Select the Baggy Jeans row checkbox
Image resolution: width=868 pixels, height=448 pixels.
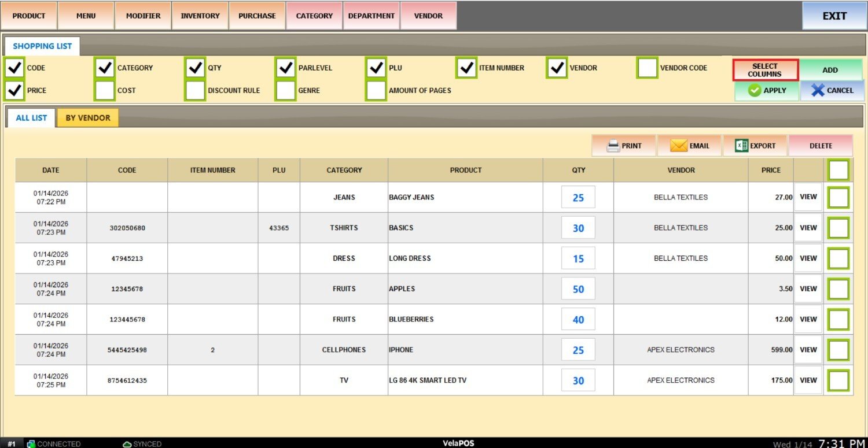coord(838,197)
